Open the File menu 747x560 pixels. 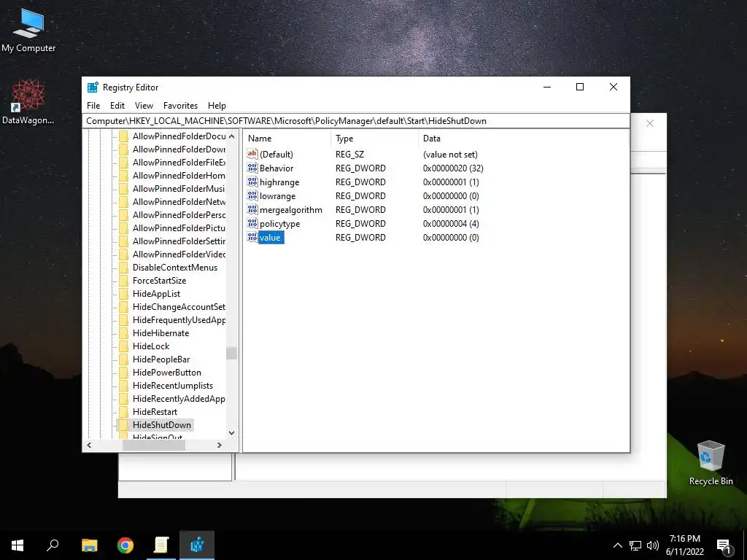tap(93, 106)
